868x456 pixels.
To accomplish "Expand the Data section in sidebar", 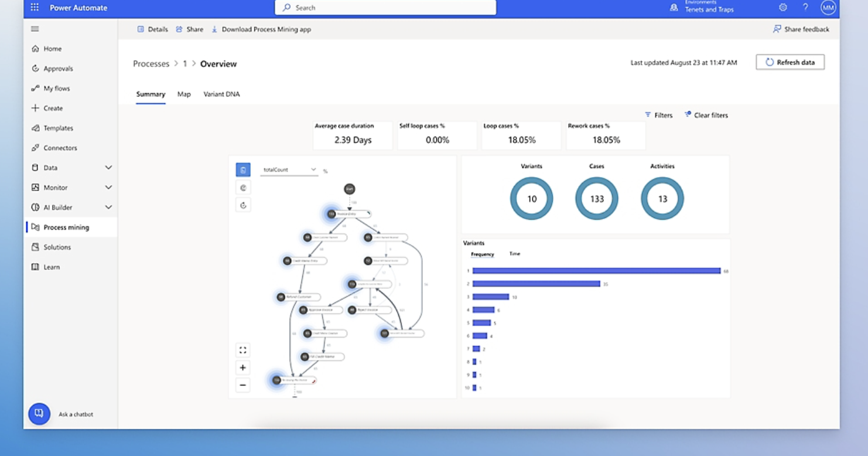I will 71,168.
